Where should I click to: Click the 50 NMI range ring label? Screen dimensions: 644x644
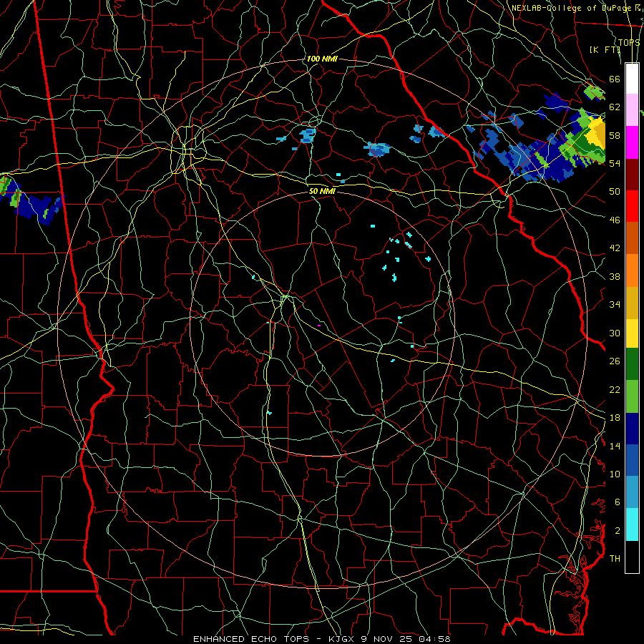(322, 191)
